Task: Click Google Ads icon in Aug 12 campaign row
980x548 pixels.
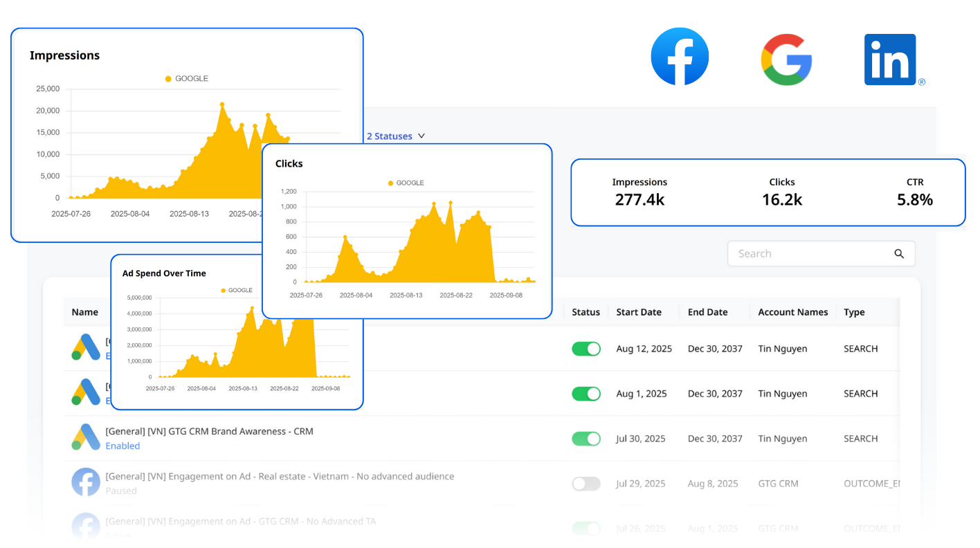Action: [x=87, y=347]
